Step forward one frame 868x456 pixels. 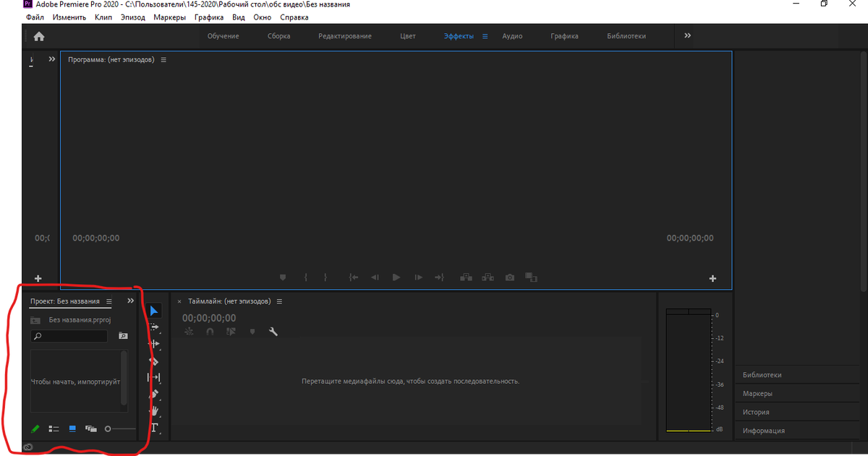tap(418, 278)
